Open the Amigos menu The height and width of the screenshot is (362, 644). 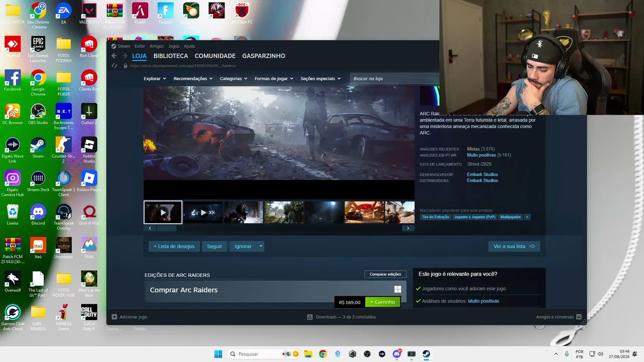[x=156, y=46]
